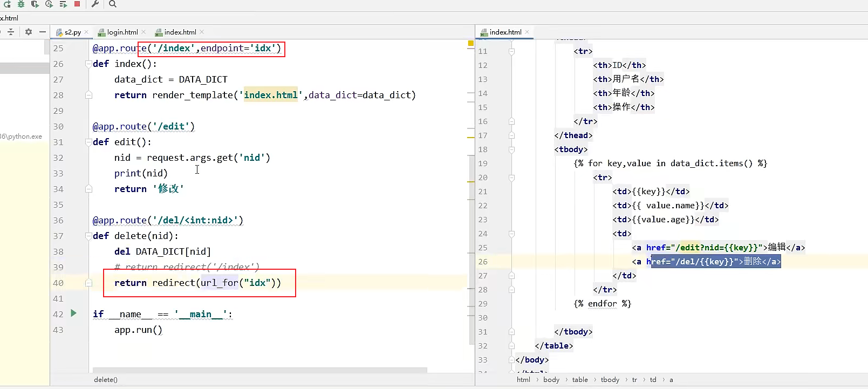This screenshot has width=868, height=389.
Task: Click the endpoint='idx' argument on line 25
Action: tap(238, 48)
